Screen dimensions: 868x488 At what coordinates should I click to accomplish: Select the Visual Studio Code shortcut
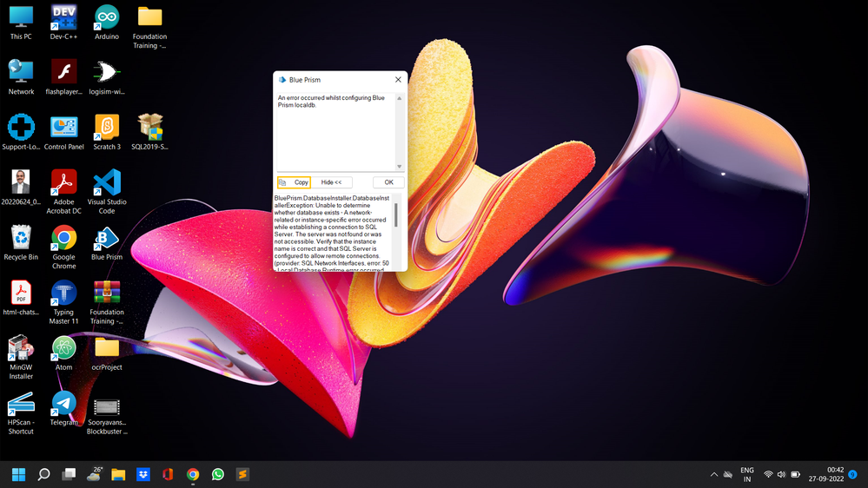pos(106,192)
